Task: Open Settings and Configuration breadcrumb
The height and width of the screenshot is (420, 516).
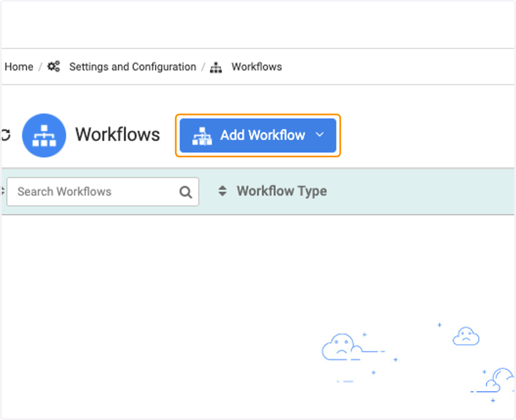Action: (x=132, y=67)
